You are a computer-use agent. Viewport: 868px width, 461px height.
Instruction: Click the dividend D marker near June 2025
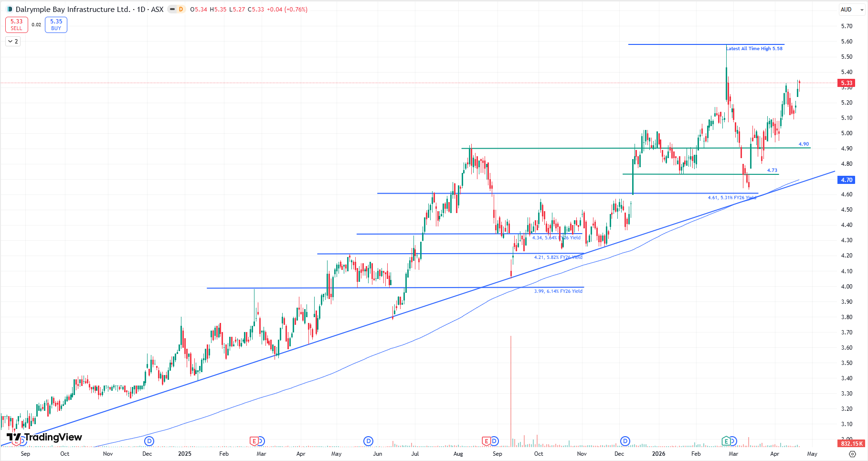(x=368, y=441)
